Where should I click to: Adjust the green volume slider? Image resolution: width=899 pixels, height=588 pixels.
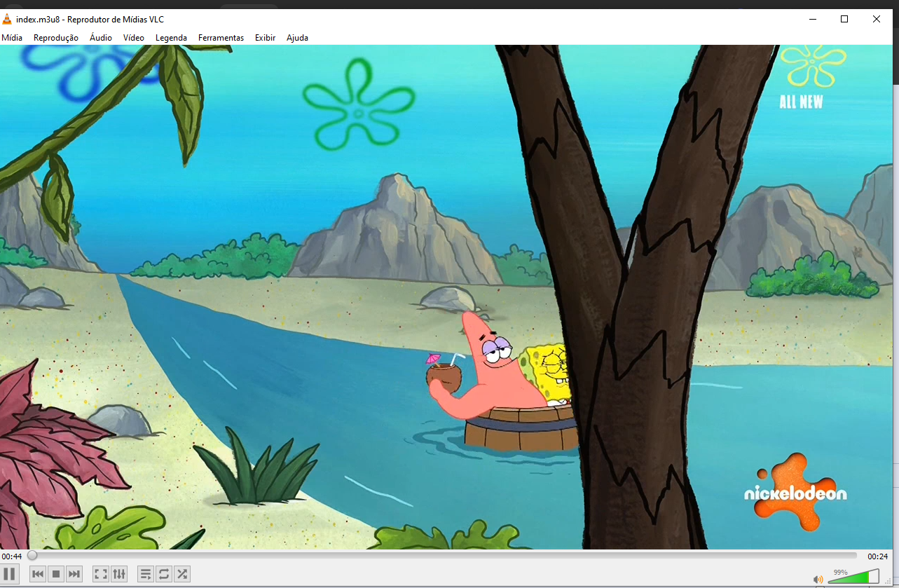coord(853,577)
